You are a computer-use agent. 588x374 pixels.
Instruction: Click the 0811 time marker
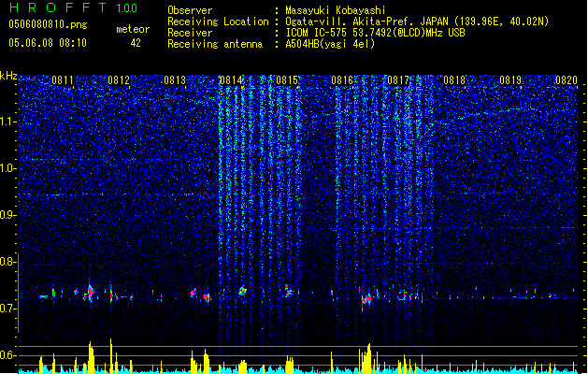[x=63, y=80]
